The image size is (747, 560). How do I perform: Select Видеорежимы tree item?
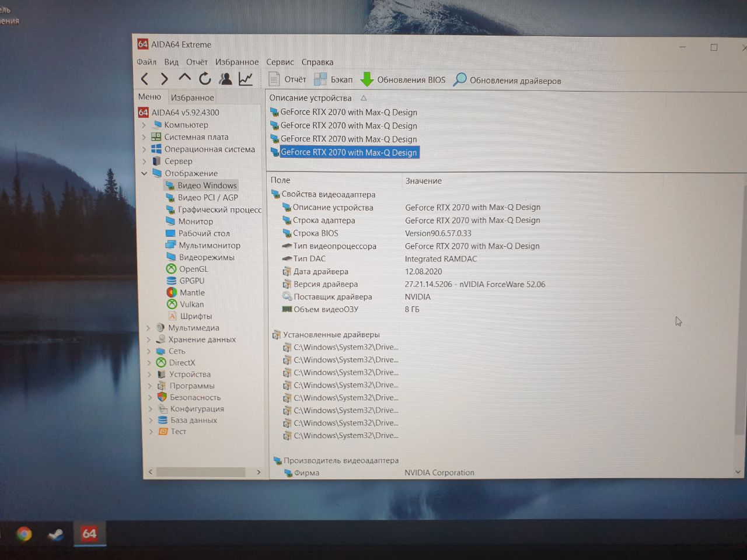pyautogui.click(x=200, y=257)
